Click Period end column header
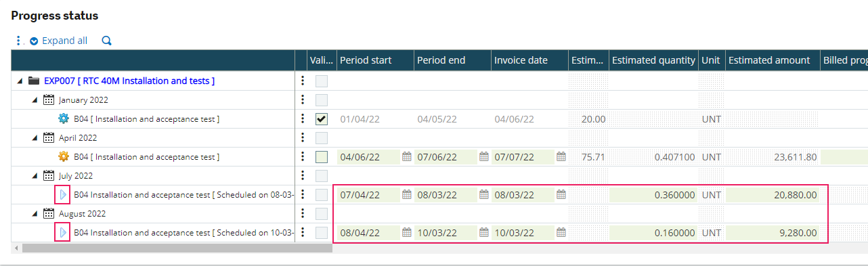This screenshot has width=868, height=266. [452, 60]
